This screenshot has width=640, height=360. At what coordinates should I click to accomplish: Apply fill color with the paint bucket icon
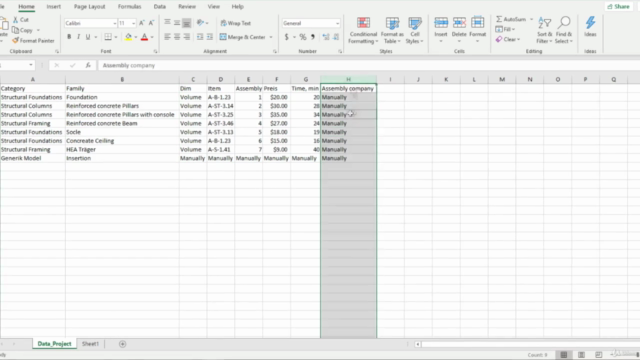[x=129, y=37]
